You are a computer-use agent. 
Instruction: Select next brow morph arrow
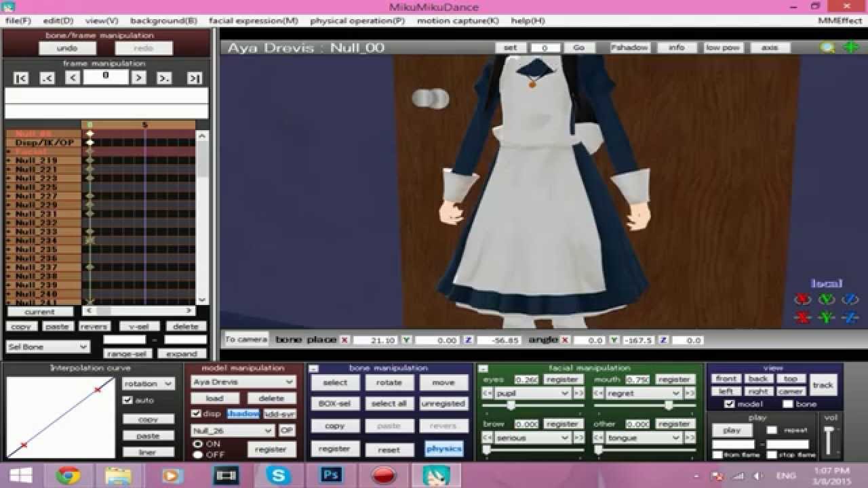point(578,438)
